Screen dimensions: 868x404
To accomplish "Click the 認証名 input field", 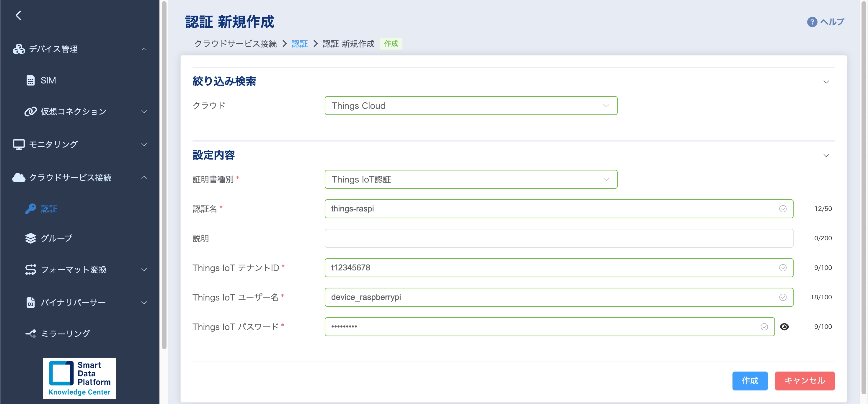I will (559, 209).
